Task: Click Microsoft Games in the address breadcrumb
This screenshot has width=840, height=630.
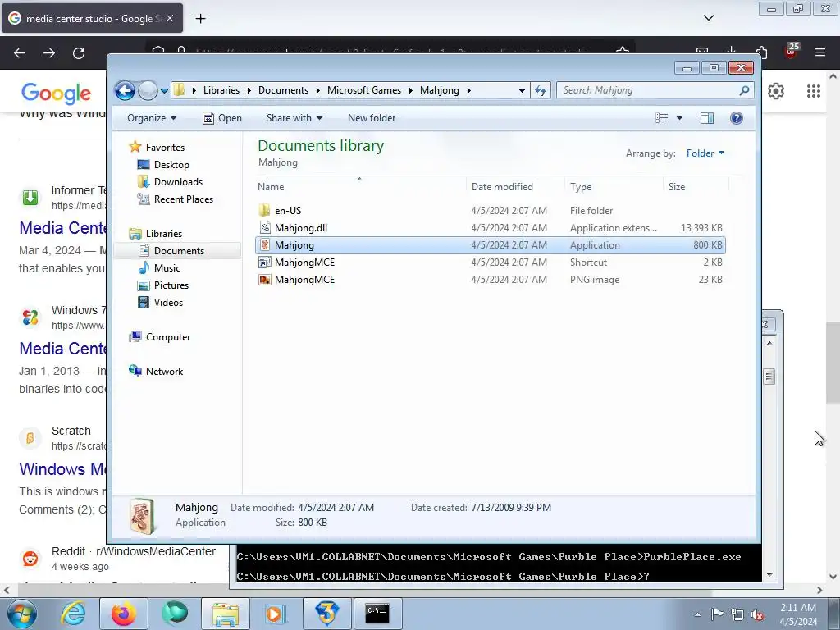Action: coord(363,90)
